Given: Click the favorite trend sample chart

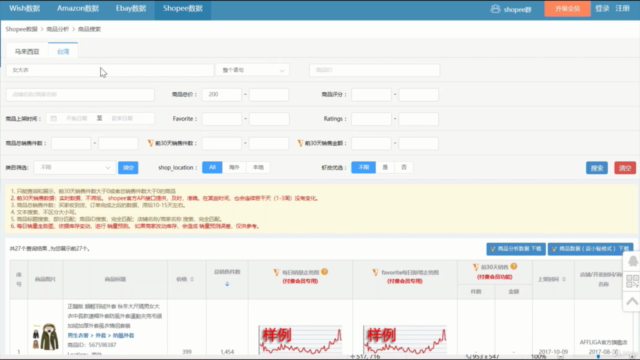Looking at the screenshot, I should pos(404,340).
